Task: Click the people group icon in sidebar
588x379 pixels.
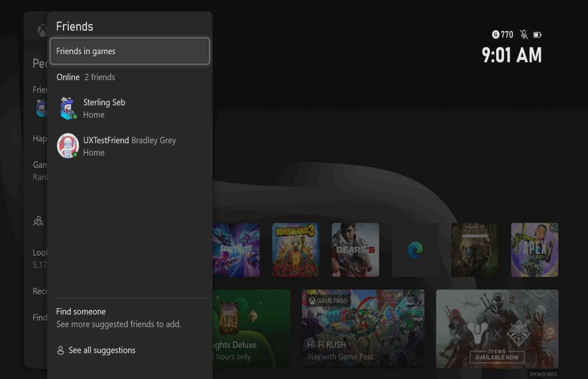Action: (38, 221)
